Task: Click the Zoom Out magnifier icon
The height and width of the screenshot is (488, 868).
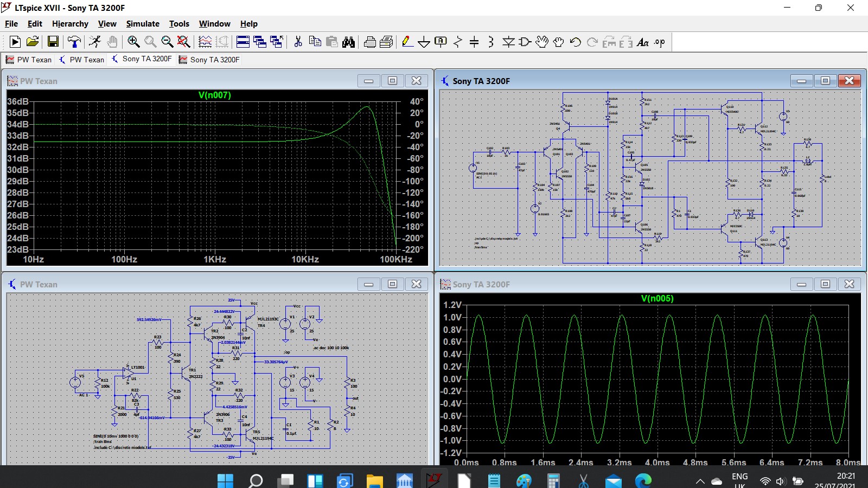Action: [167, 42]
